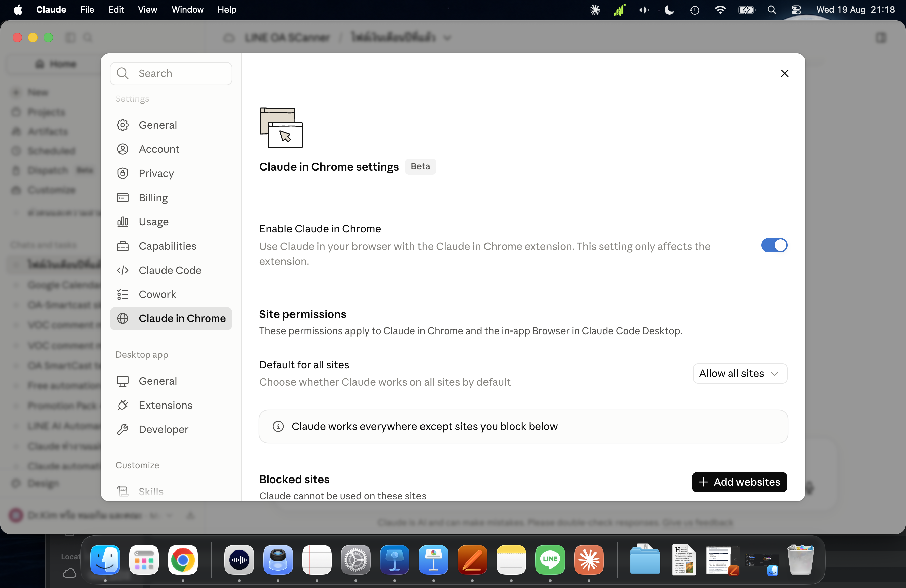The width and height of the screenshot is (906, 588).
Task: Click the Site permissions heading
Action: (303, 314)
